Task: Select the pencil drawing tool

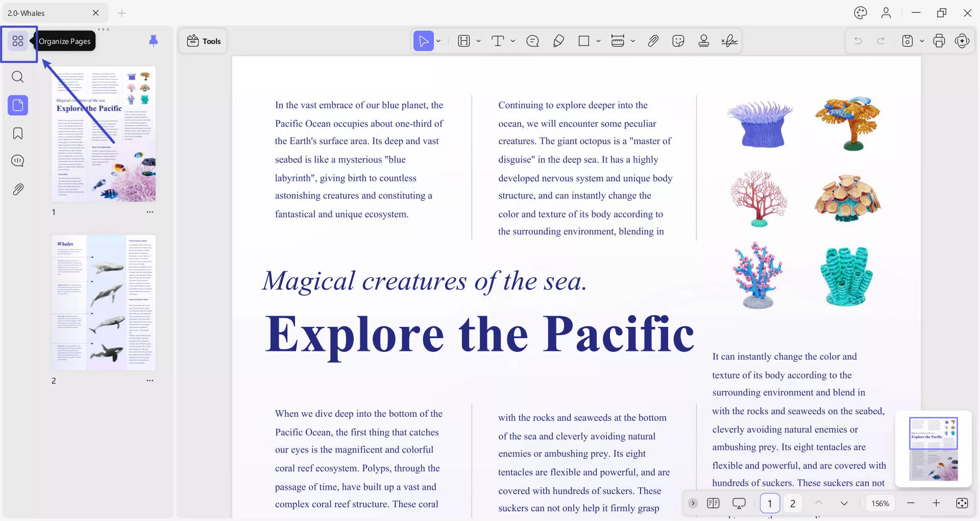Action: 558,41
